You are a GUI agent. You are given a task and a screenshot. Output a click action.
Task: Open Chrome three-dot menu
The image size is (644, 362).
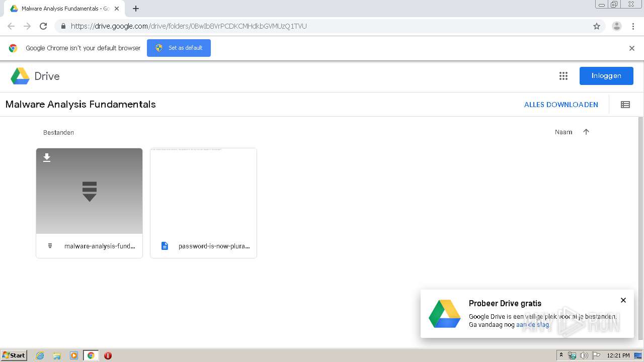tap(633, 26)
